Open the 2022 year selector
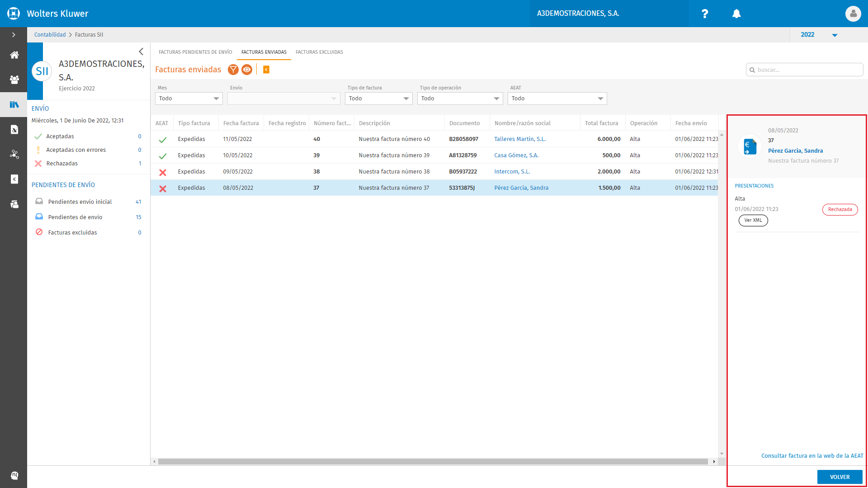 point(819,35)
